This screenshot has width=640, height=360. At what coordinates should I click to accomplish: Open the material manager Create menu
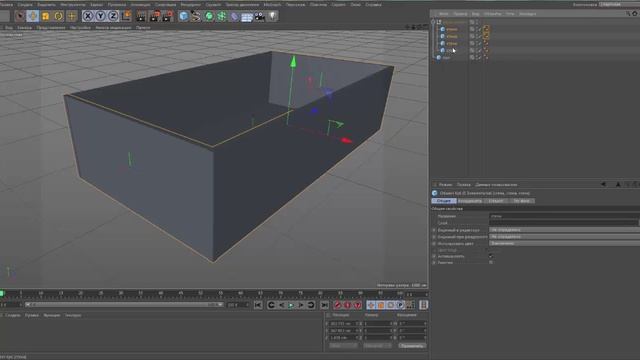pyautogui.click(x=13, y=315)
